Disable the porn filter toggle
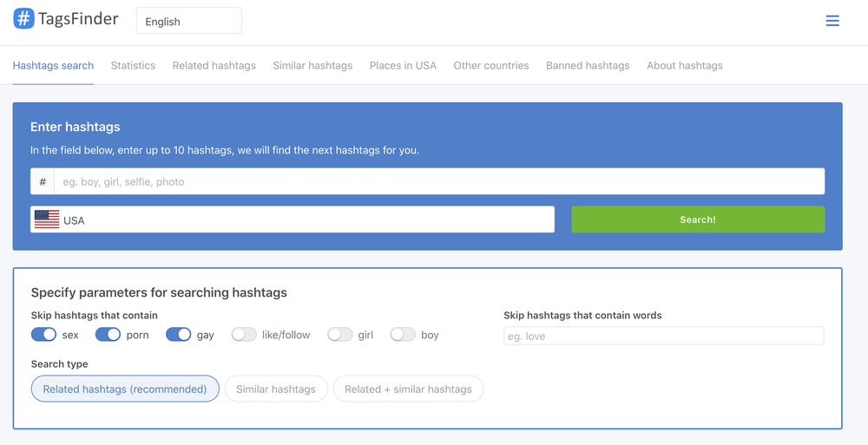Image resolution: width=868 pixels, height=445 pixels. click(108, 335)
